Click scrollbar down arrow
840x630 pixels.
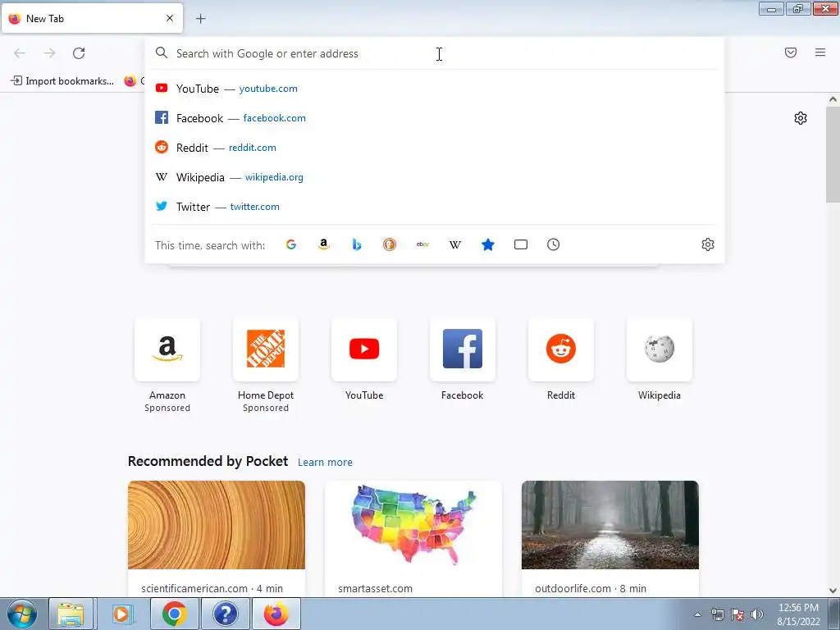click(x=833, y=591)
